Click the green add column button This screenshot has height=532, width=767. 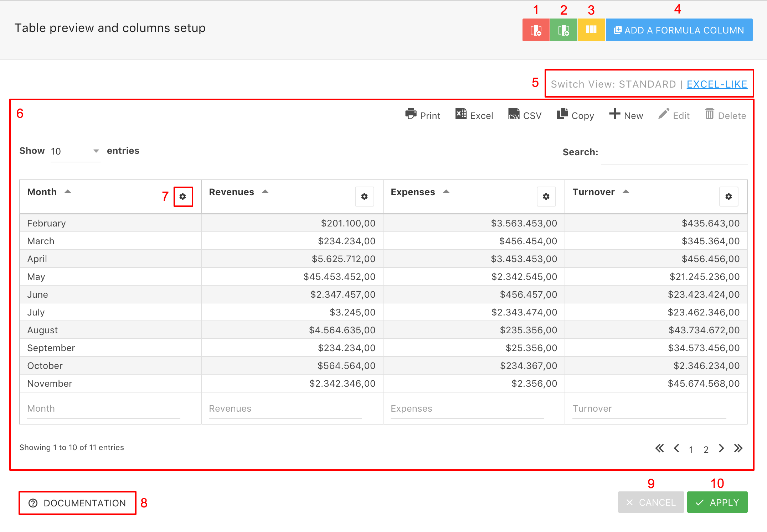[x=563, y=30]
